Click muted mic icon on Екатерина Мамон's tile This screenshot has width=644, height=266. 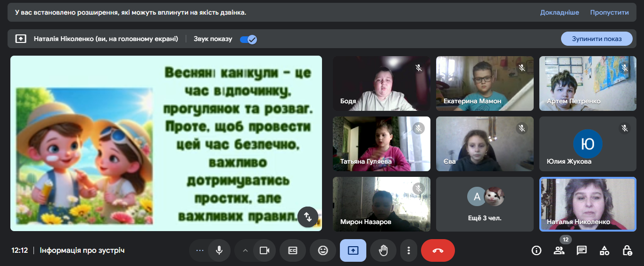[522, 68]
